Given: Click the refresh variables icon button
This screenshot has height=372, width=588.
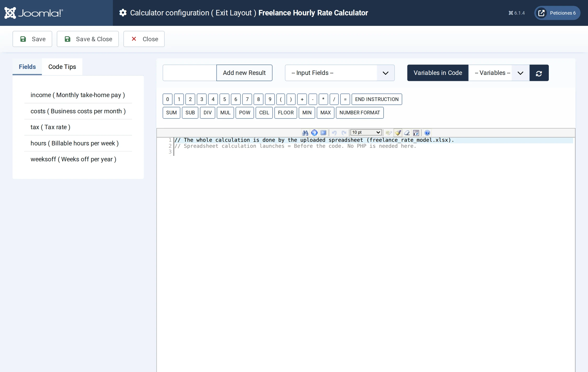Looking at the screenshot, I should (539, 73).
